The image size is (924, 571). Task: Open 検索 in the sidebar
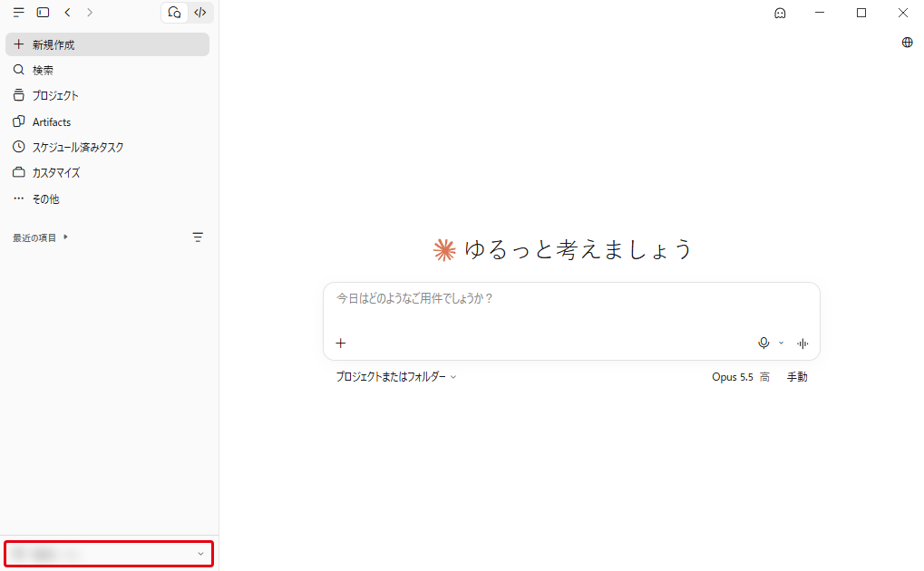(x=107, y=70)
